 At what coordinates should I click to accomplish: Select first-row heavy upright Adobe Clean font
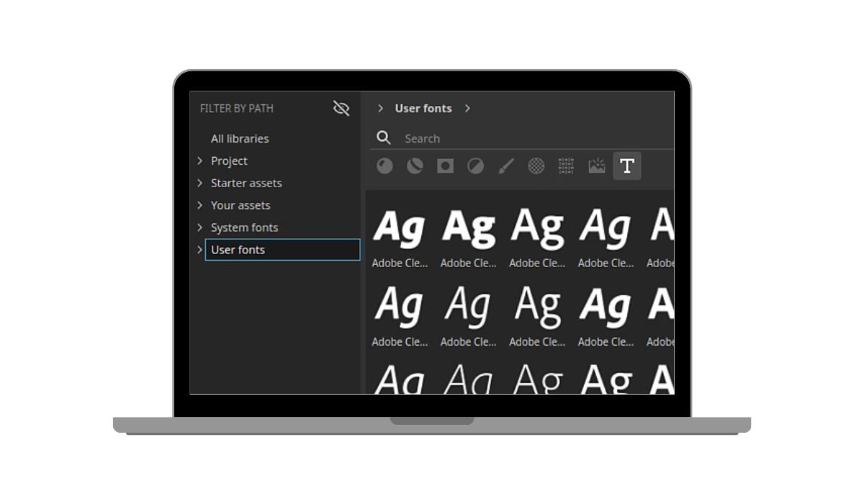[x=469, y=238]
